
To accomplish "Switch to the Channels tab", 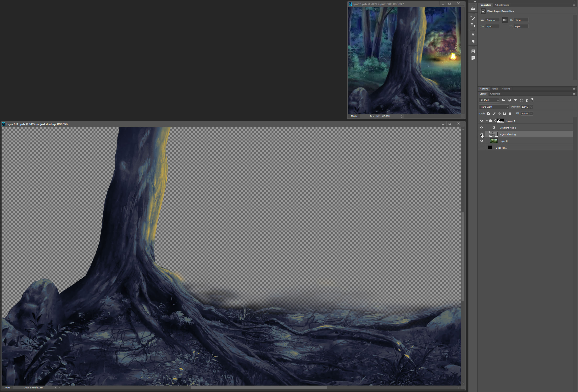I will coord(495,94).
